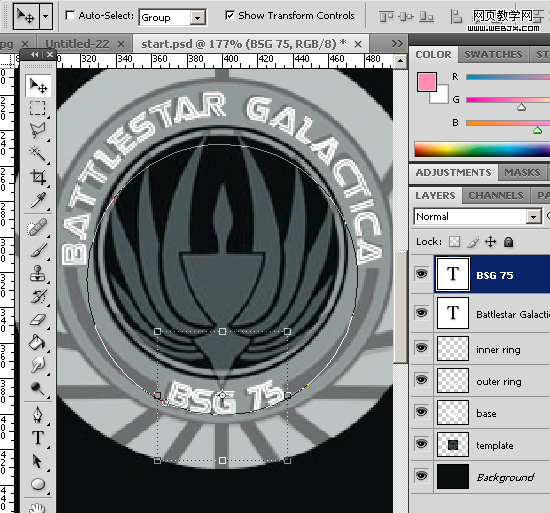Select the Dodge tool
The image size is (550, 513).
(38, 388)
